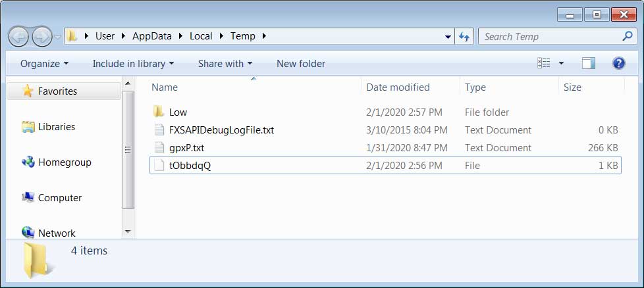Screen dimensions: 644x288
Task: Open the Help question mark icon
Action: (618, 63)
